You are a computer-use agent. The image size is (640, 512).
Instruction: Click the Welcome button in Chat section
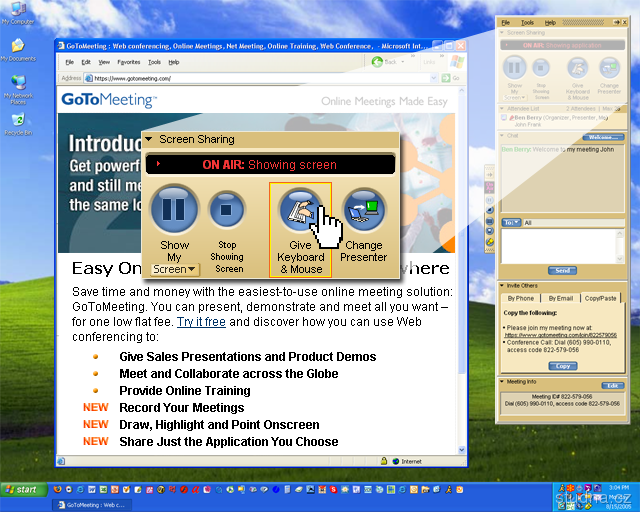coord(603,137)
